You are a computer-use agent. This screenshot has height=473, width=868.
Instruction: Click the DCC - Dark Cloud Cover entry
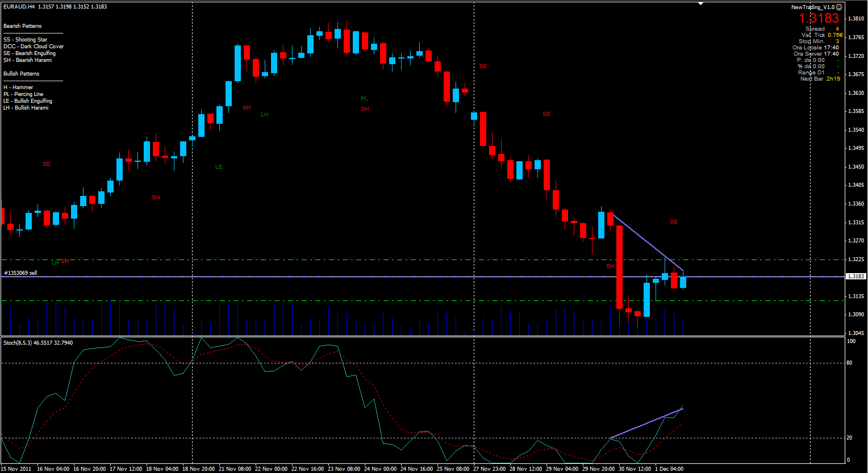click(x=34, y=47)
